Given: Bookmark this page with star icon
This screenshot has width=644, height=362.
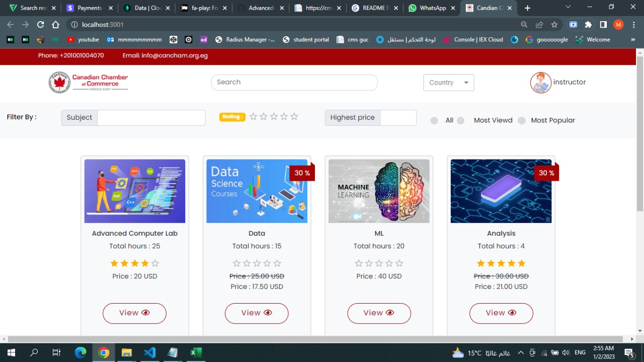Looking at the screenshot, I should 554,25.
